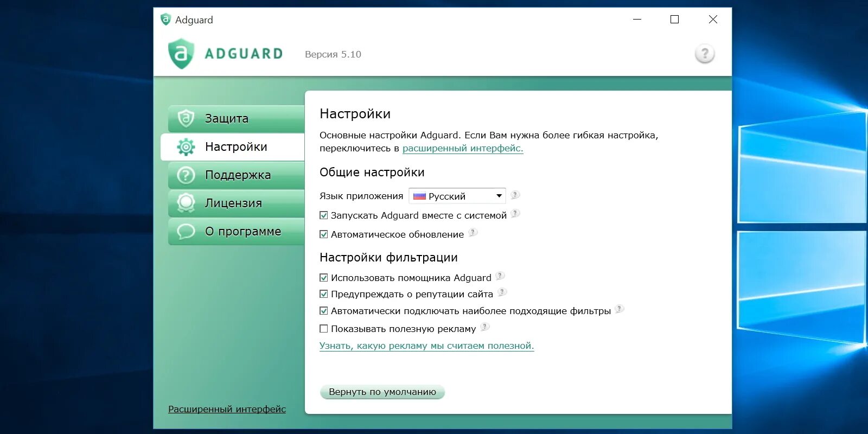The width and height of the screenshot is (868, 434).
Task: Uncheck Автоматическое обновление
Action: click(x=324, y=234)
